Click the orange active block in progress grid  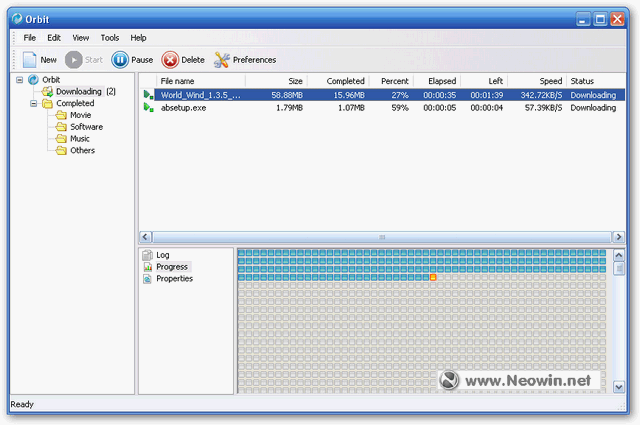pos(433,277)
